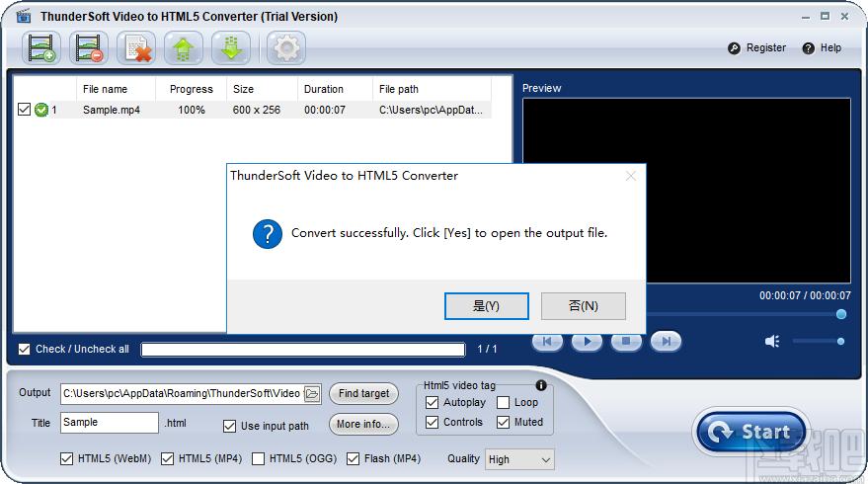Click the 100% progress cell
Viewport: 868px width, 484px height.
(x=192, y=110)
